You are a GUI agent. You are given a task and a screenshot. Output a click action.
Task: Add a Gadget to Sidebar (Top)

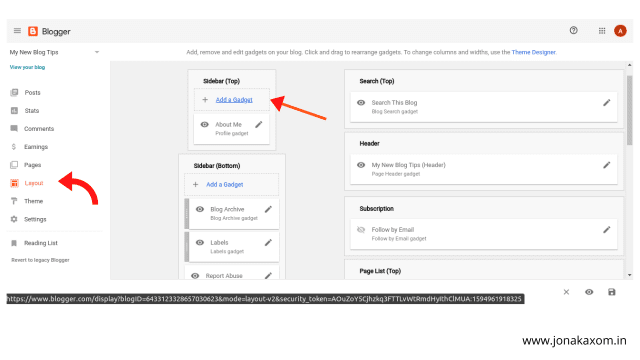(234, 100)
